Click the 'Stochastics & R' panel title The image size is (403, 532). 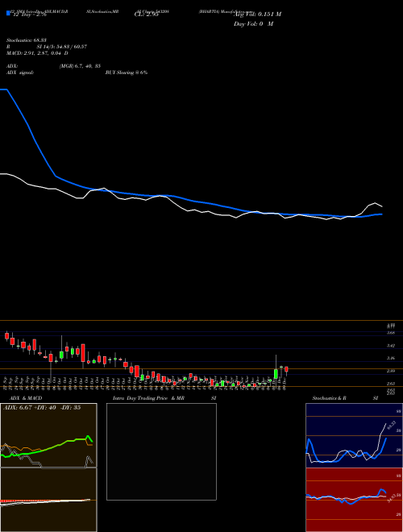[x=329, y=398]
